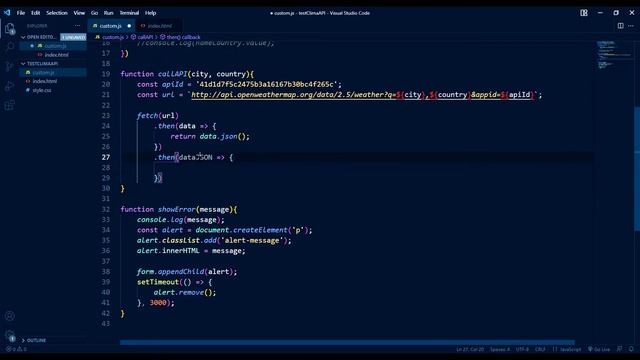Change the JavaScript language mode in status bar
This screenshot has width=640, height=360.
point(570,349)
